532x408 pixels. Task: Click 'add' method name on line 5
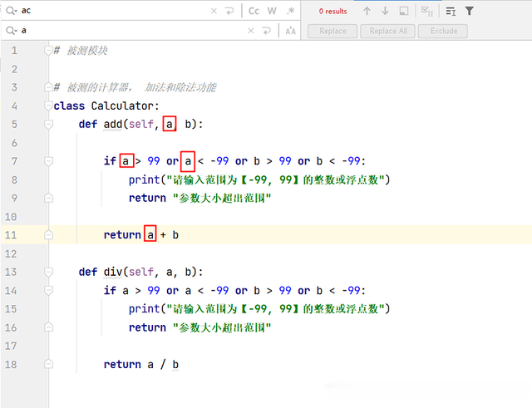pyautogui.click(x=113, y=124)
